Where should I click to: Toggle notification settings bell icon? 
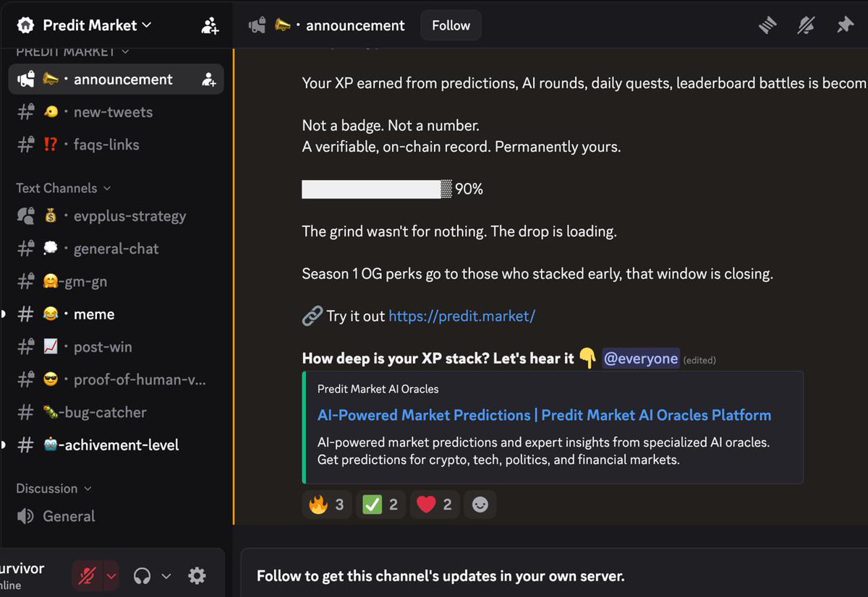[x=806, y=25]
